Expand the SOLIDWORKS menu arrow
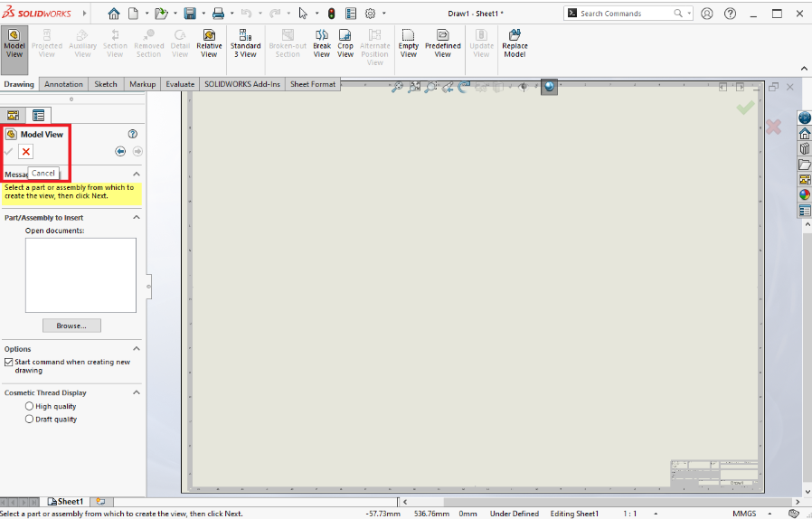 (x=84, y=14)
